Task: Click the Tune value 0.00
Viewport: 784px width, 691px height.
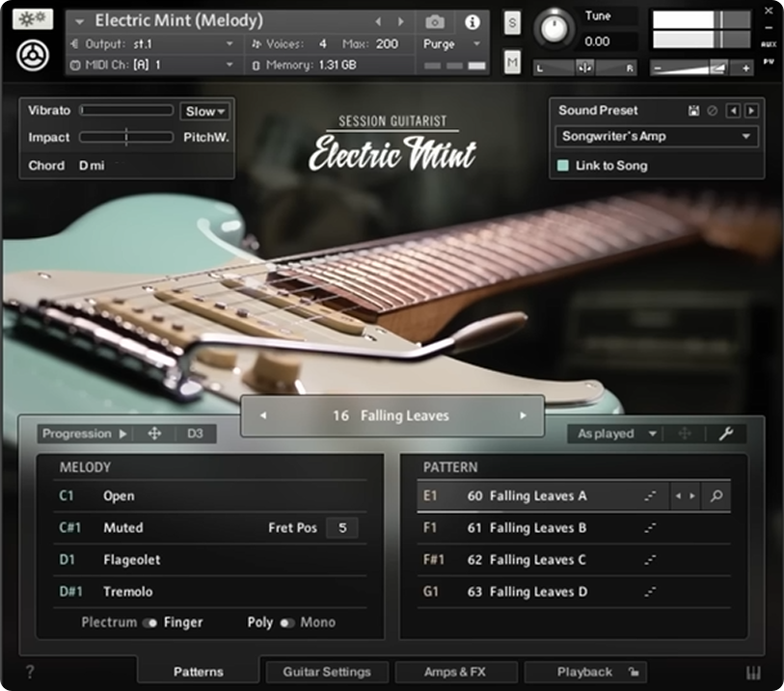Action: [x=597, y=41]
